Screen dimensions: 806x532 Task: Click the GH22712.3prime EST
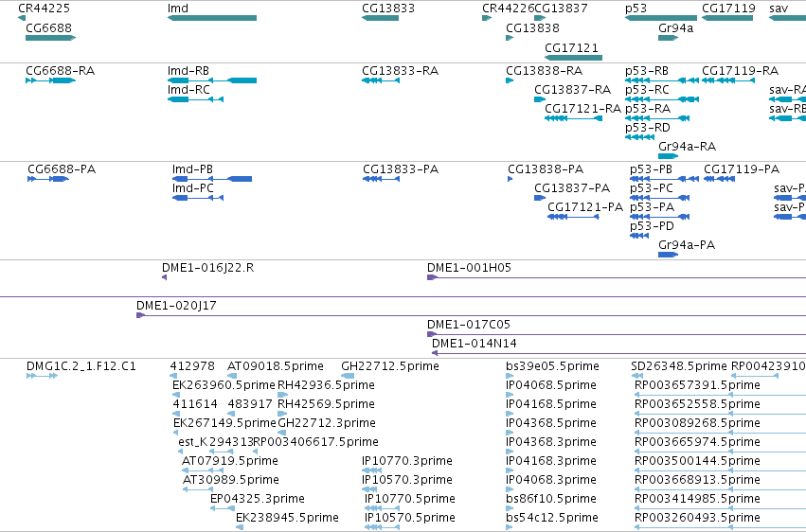coord(281,433)
